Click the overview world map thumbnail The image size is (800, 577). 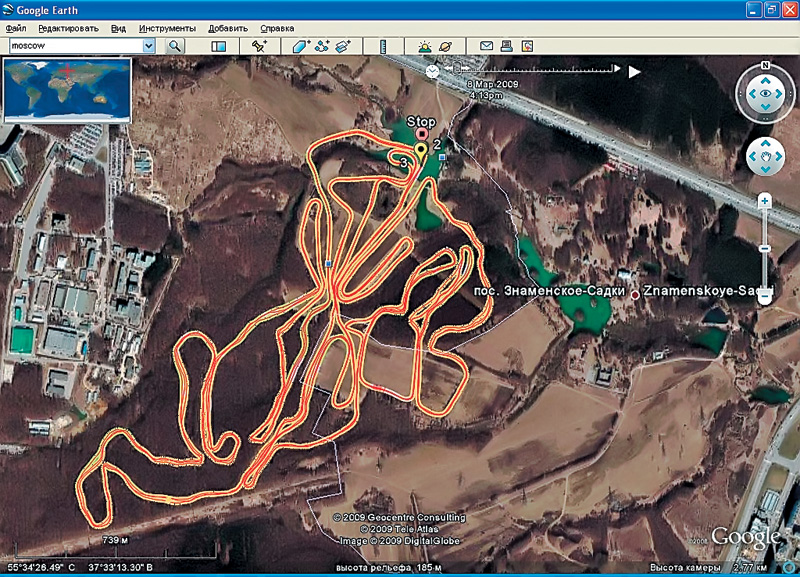coord(67,90)
